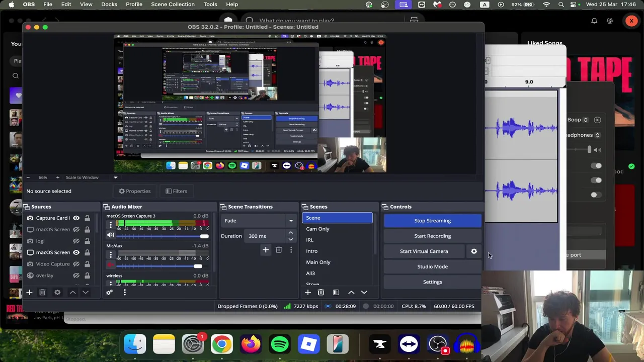Open scene filters icon in Scenes toolbar
The image size is (644, 362).
[x=336, y=292]
